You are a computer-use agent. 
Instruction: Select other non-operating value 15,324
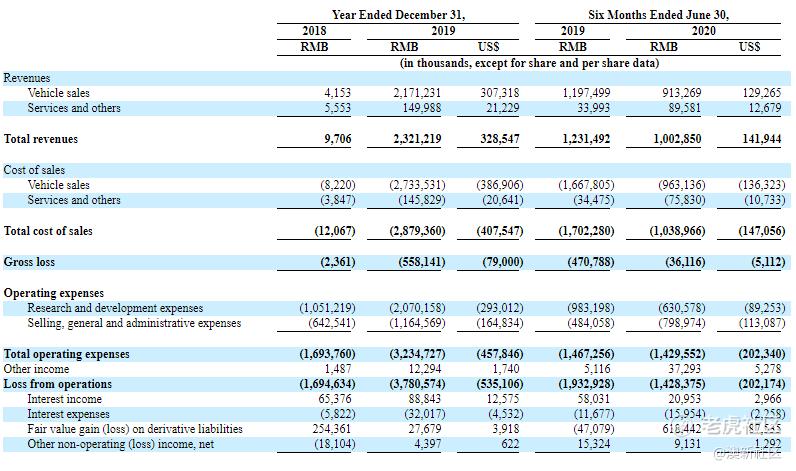point(594,444)
